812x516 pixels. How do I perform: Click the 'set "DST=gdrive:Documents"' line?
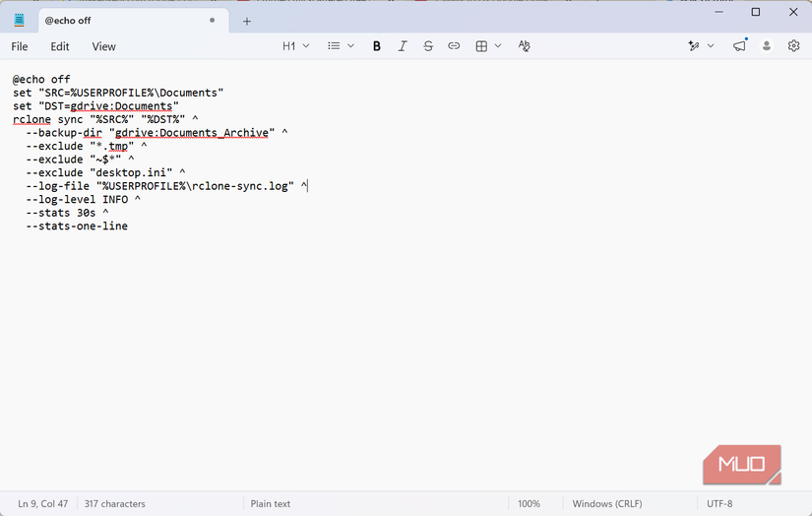pyautogui.click(x=95, y=106)
